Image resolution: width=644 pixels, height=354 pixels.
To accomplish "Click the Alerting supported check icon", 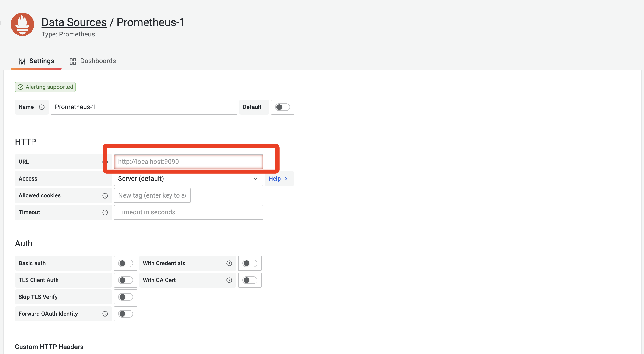I will 21,87.
